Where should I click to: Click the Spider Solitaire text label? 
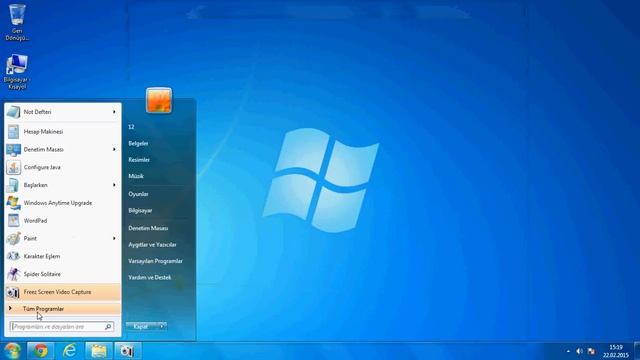coord(42,274)
